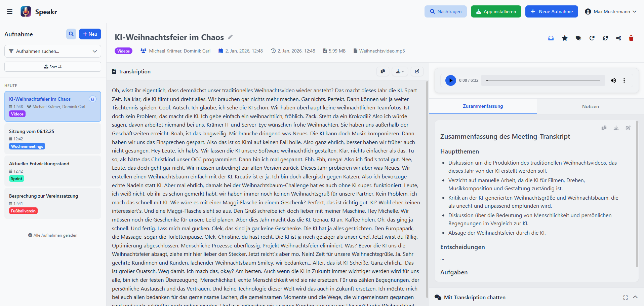
Task: Click the search icon in Aufnahme sidebar
Action: coord(71,34)
